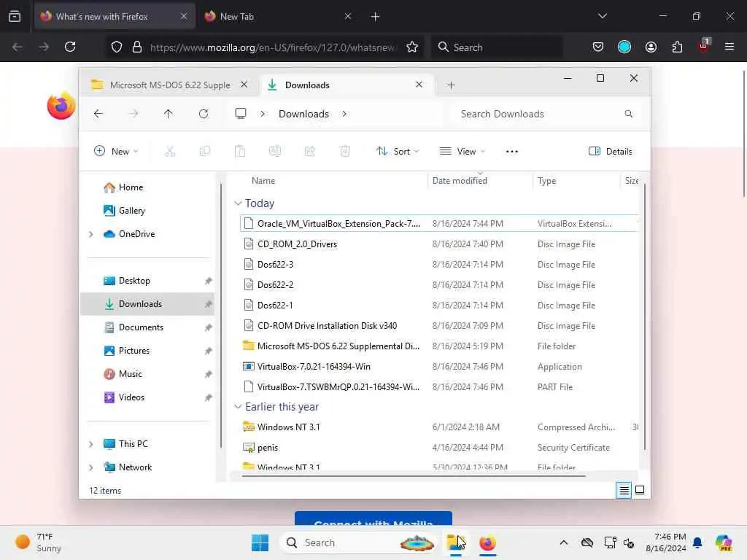The image size is (747, 560).
Task: Go back in File Explorer
Action: pos(98,114)
